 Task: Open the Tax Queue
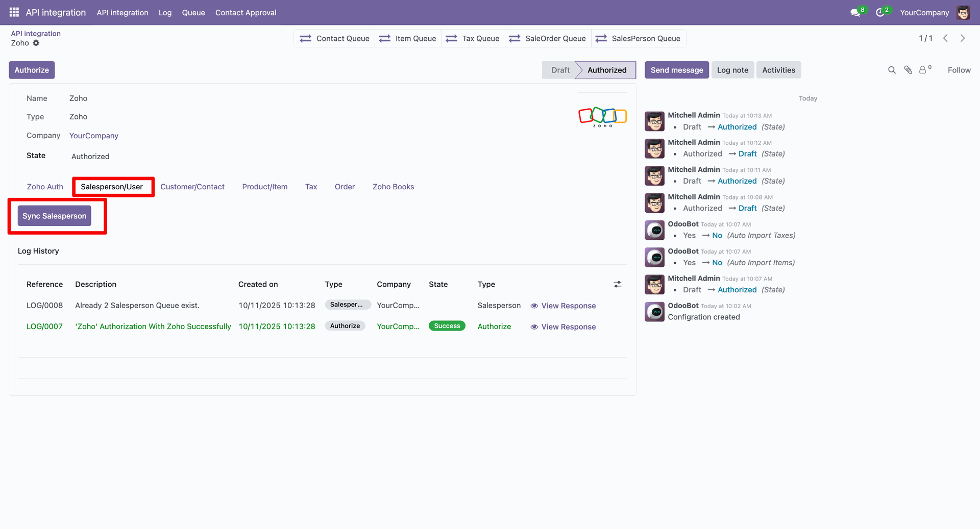(x=473, y=38)
